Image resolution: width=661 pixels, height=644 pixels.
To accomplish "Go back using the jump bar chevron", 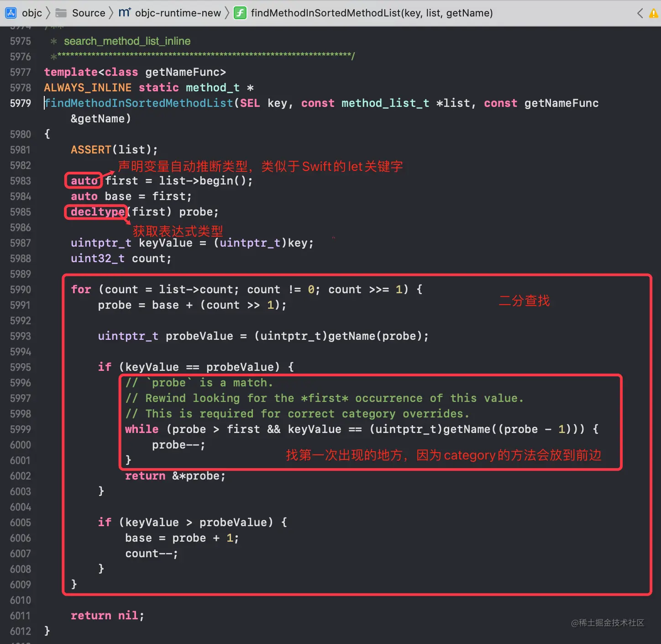I will click(640, 13).
